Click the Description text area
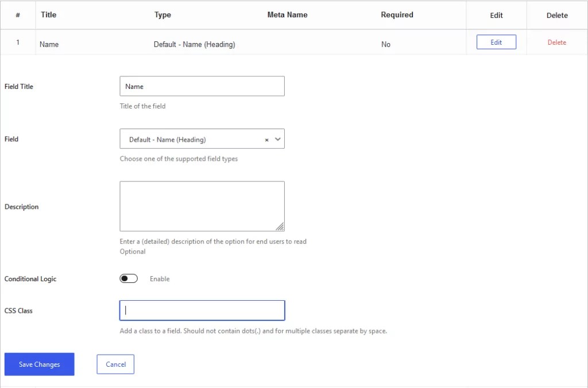This screenshot has width=588, height=388. pos(201,205)
